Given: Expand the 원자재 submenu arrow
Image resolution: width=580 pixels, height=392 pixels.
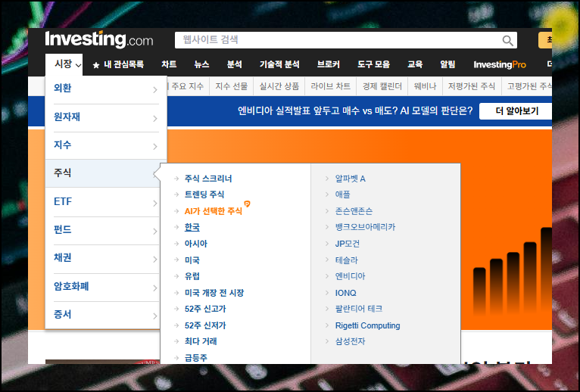Looking at the screenshot, I should click(x=155, y=118).
